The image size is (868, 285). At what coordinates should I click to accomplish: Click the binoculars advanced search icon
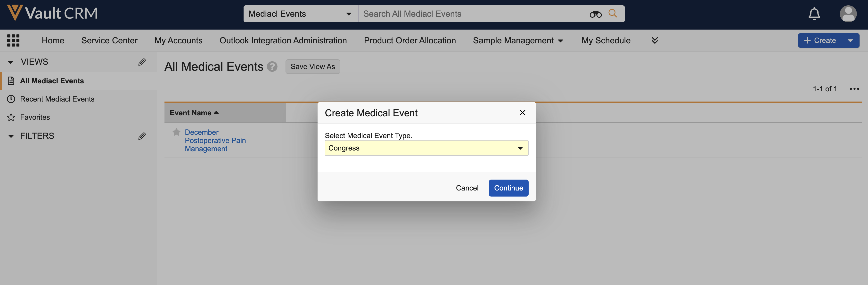point(595,14)
